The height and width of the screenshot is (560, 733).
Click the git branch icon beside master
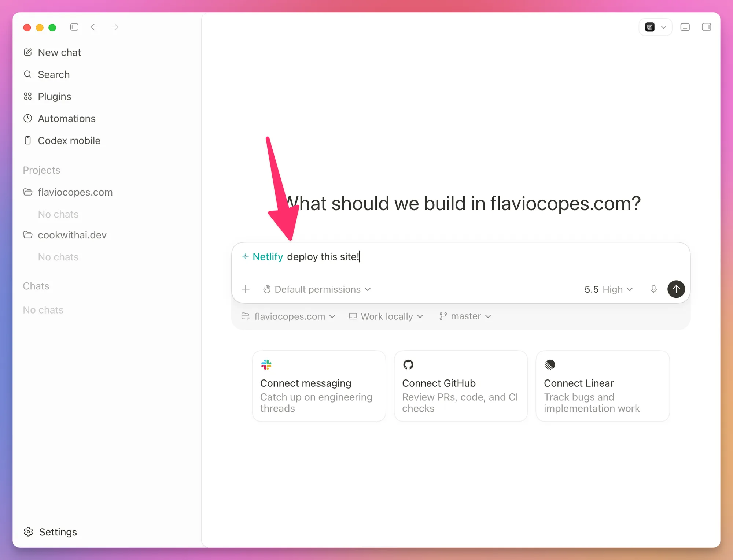[x=443, y=316]
